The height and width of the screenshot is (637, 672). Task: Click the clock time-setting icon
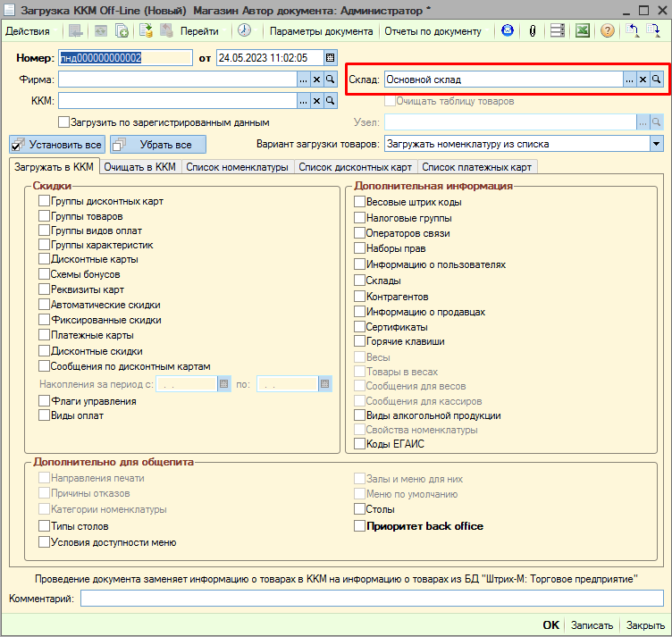pyautogui.click(x=244, y=30)
